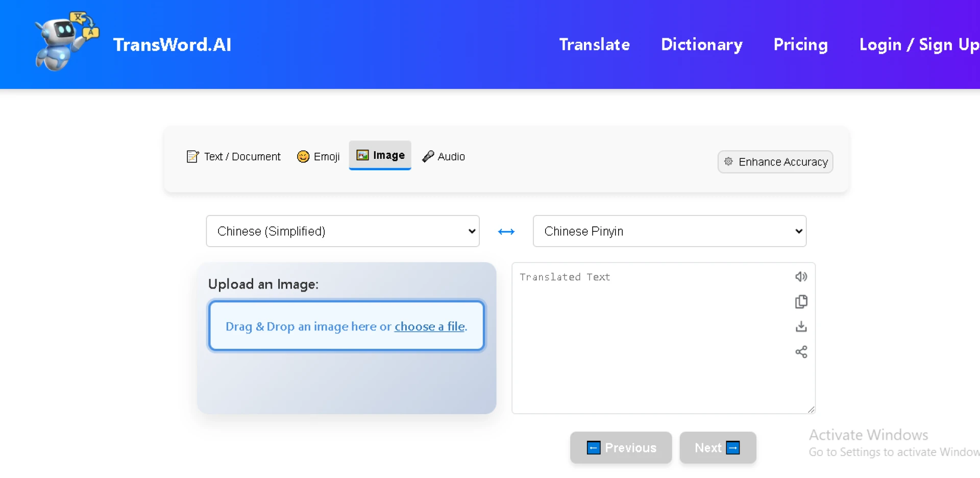Open the Chinese (Simplified) source language dropdown
This screenshot has height=478, width=980.
click(342, 231)
